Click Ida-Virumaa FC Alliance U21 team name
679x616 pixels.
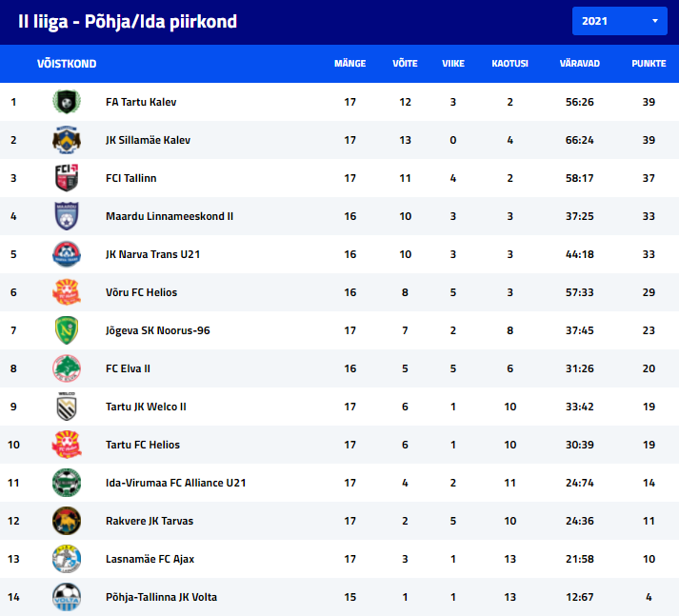tap(176, 483)
